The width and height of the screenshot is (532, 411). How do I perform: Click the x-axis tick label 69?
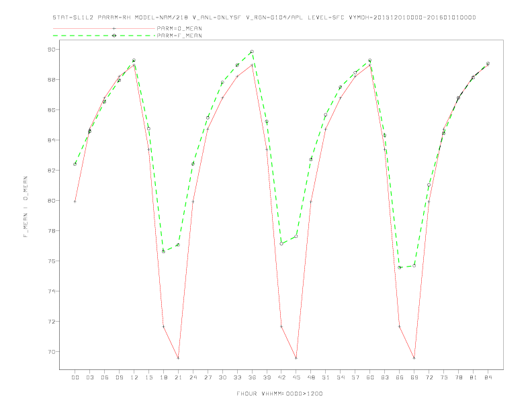tap(414, 377)
